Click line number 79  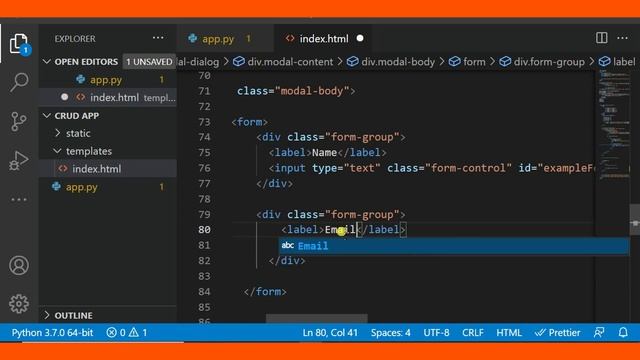click(x=204, y=214)
